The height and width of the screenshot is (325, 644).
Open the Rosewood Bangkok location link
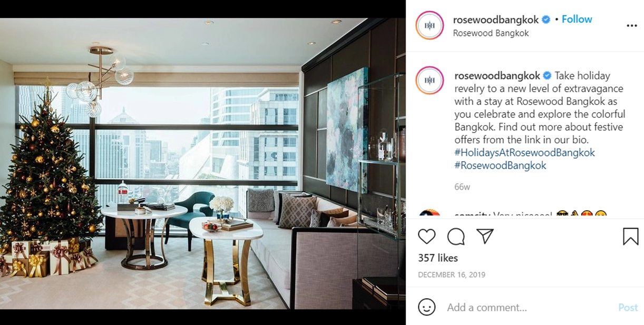(491, 33)
